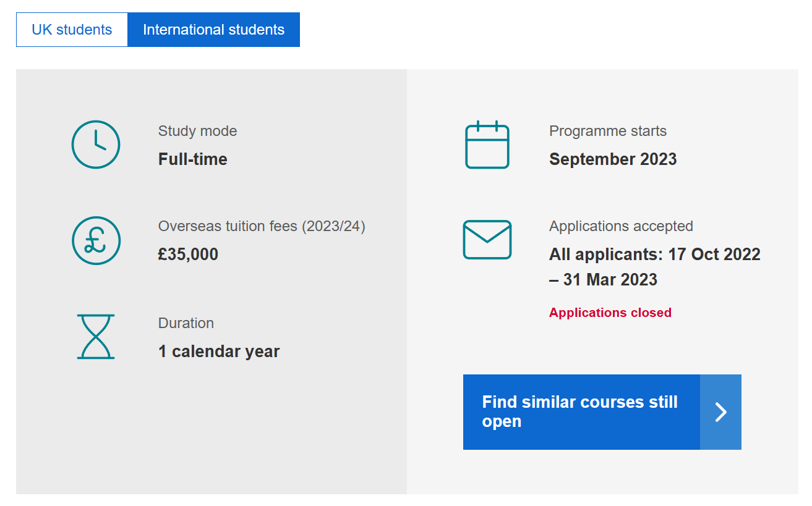
Task: Click the Overseas tuition fees (2023/24) label
Action: 262,226
